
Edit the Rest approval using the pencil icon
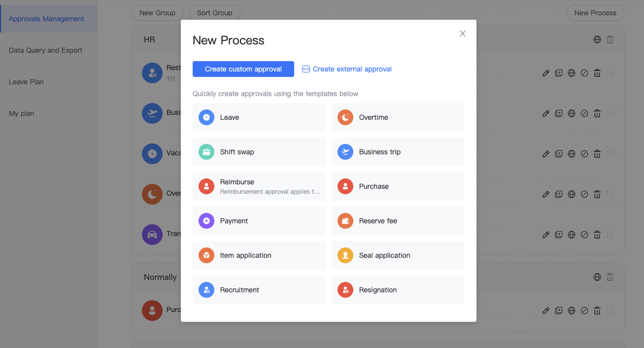click(546, 73)
